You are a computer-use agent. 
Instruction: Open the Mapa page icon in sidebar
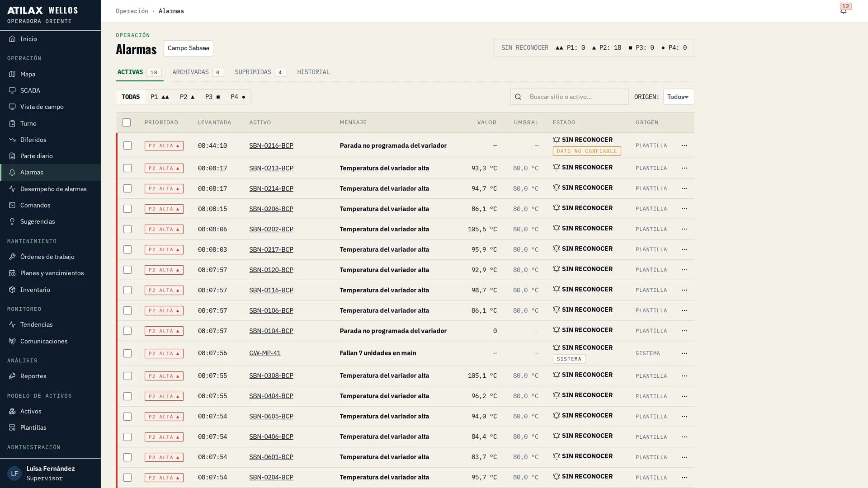click(12, 74)
